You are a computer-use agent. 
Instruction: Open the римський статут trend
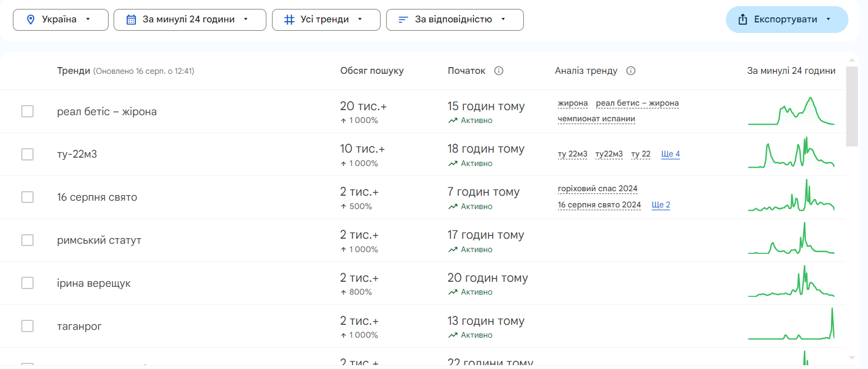(99, 240)
